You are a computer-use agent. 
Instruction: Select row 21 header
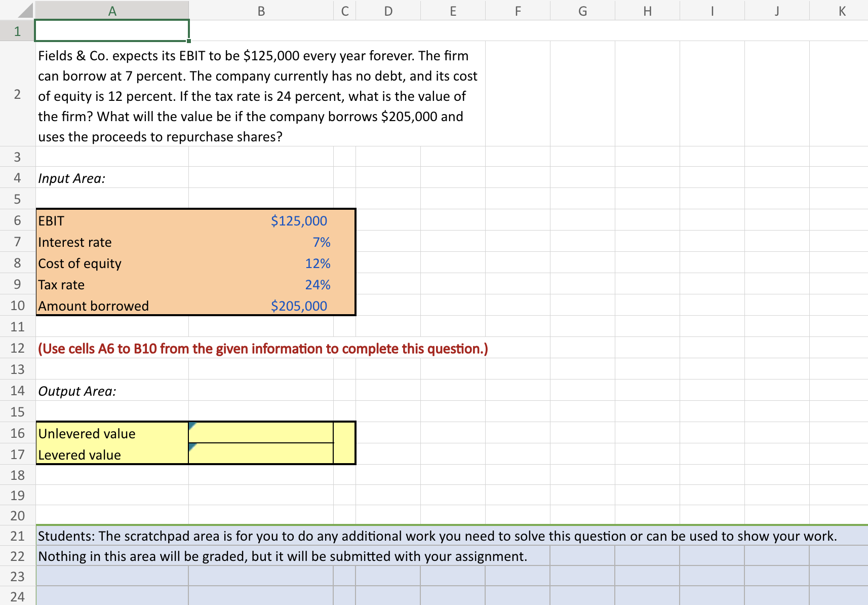[x=17, y=536]
